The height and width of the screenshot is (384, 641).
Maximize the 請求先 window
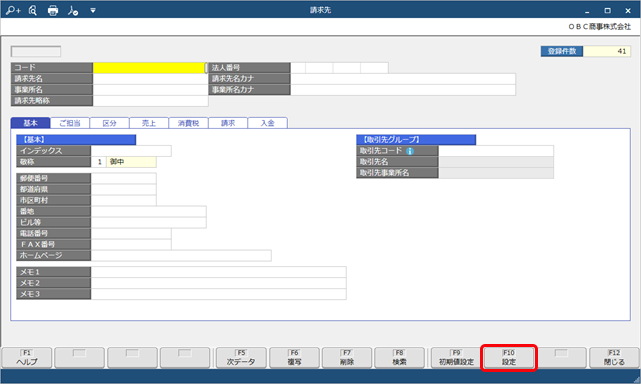607,11
